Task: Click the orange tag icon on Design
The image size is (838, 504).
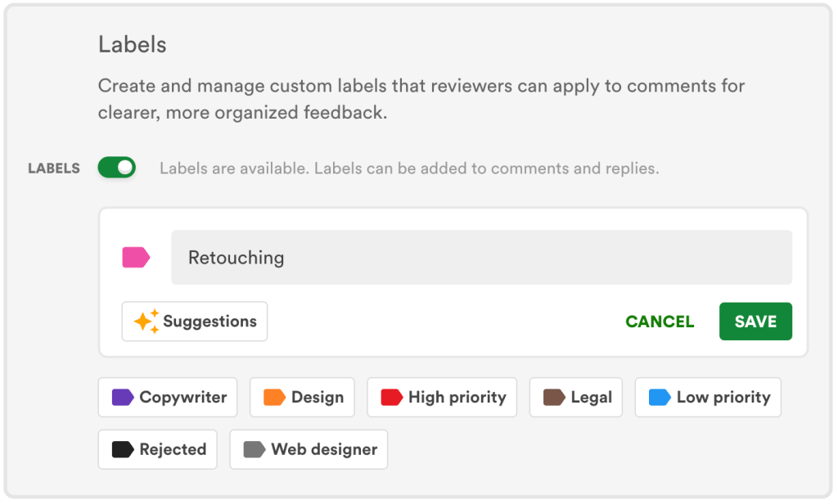Action: tap(275, 397)
